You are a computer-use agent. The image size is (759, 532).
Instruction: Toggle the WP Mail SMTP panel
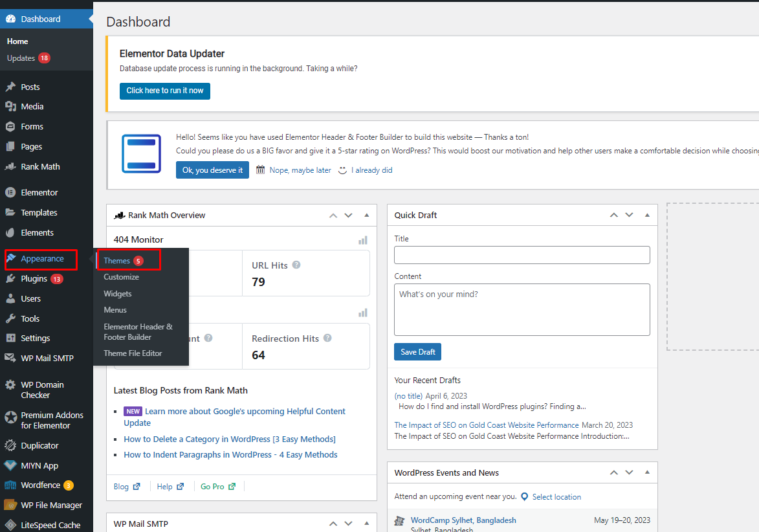366,524
